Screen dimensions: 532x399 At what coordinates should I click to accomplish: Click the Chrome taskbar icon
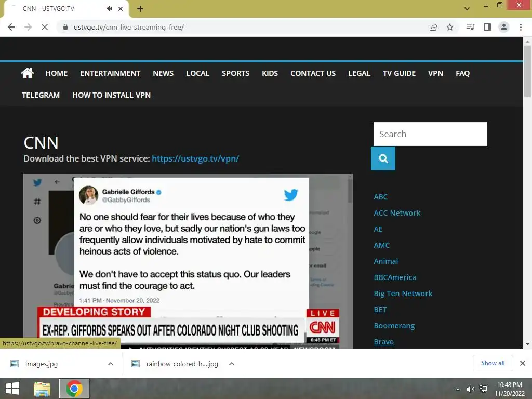click(x=74, y=389)
